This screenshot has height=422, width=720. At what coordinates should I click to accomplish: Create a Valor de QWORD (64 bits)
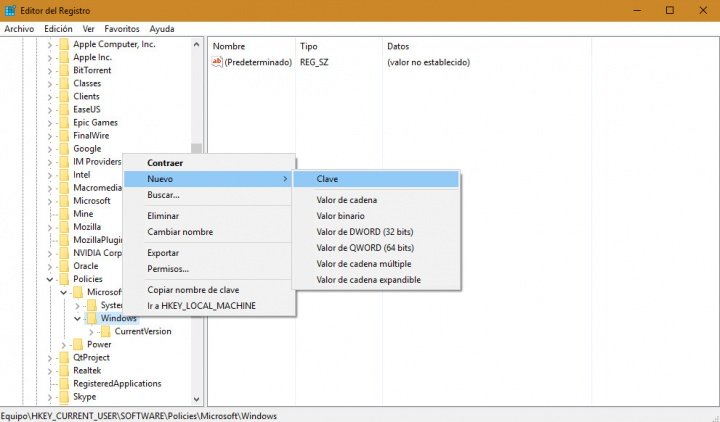(376, 248)
